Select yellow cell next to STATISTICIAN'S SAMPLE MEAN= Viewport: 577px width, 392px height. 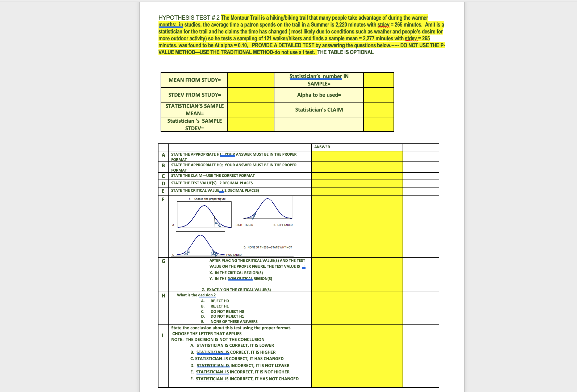250,110
